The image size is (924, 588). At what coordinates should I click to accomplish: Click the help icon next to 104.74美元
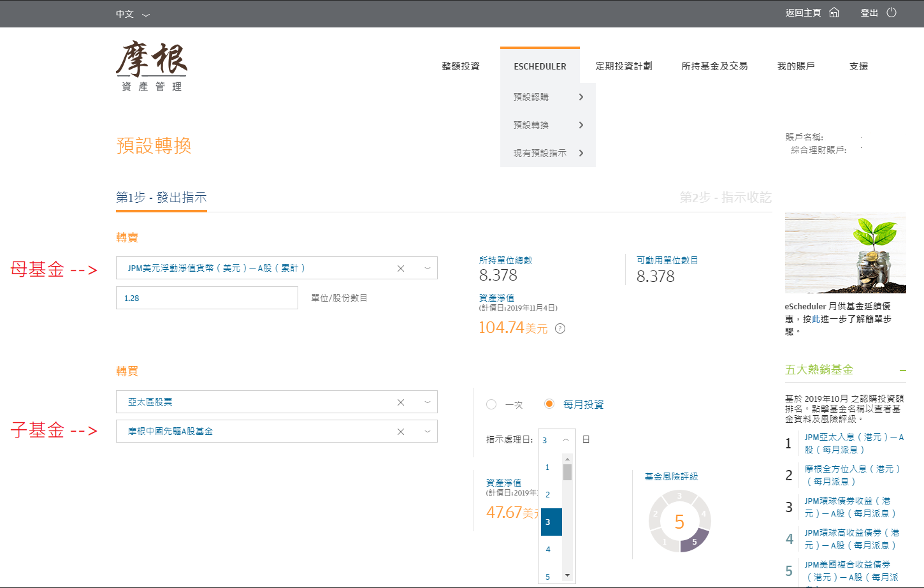click(560, 328)
